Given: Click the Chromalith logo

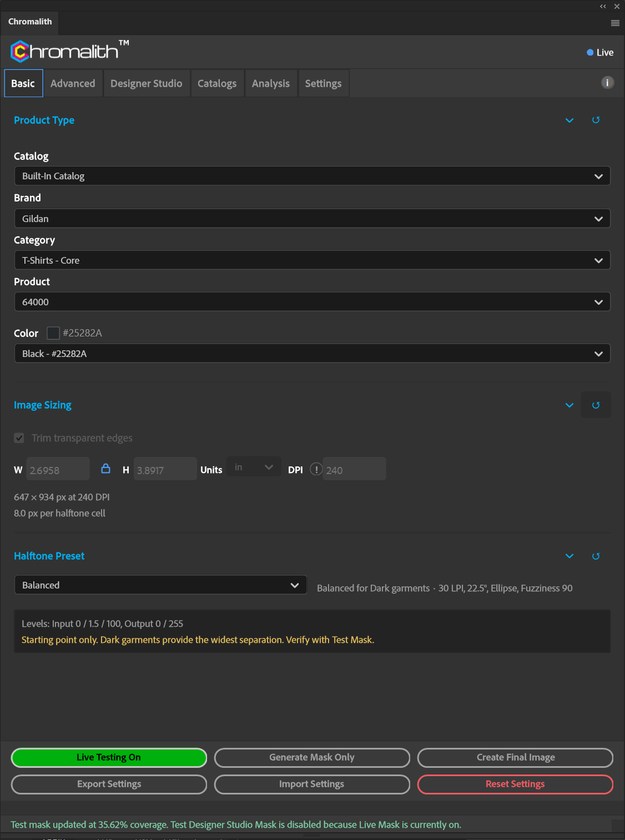Looking at the screenshot, I should click(x=70, y=51).
